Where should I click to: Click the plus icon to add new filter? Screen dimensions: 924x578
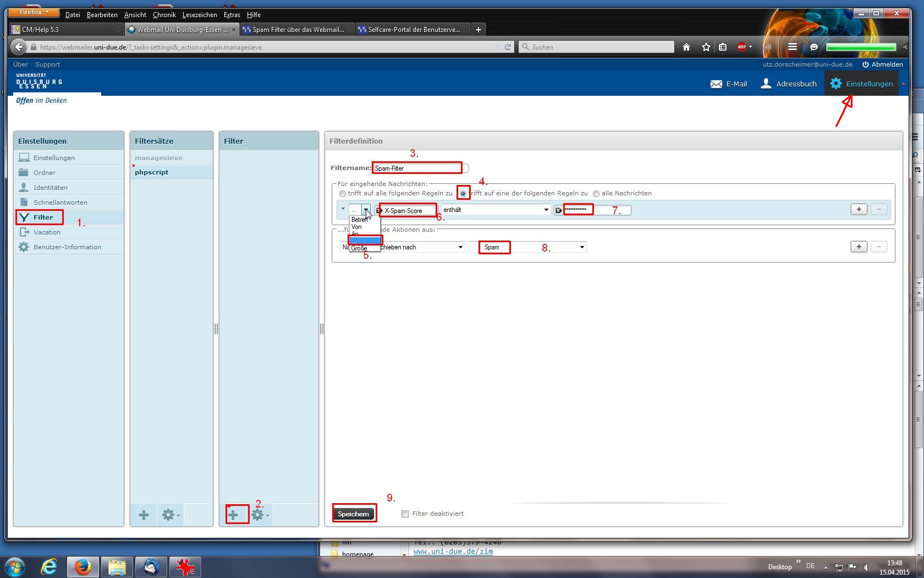pos(233,515)
